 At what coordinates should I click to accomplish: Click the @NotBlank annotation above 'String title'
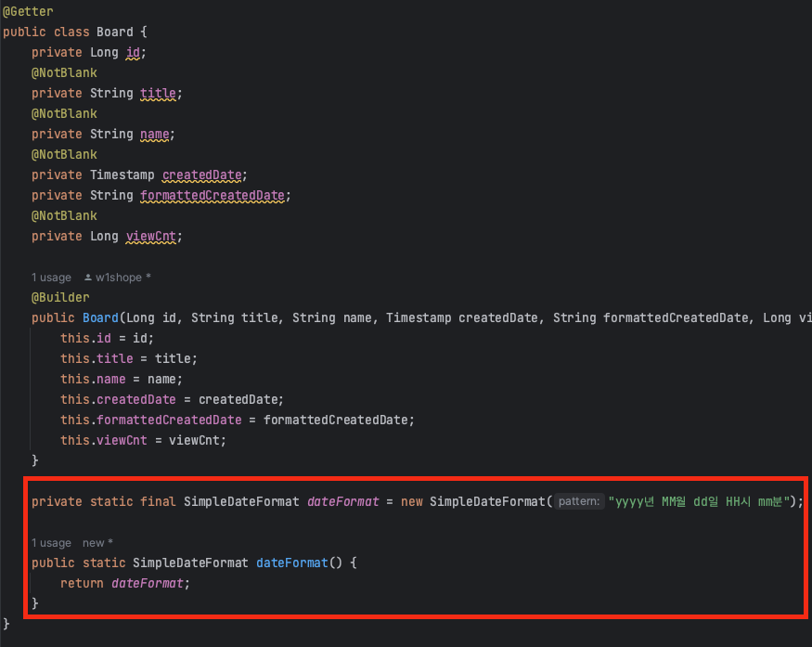[64, 73]
